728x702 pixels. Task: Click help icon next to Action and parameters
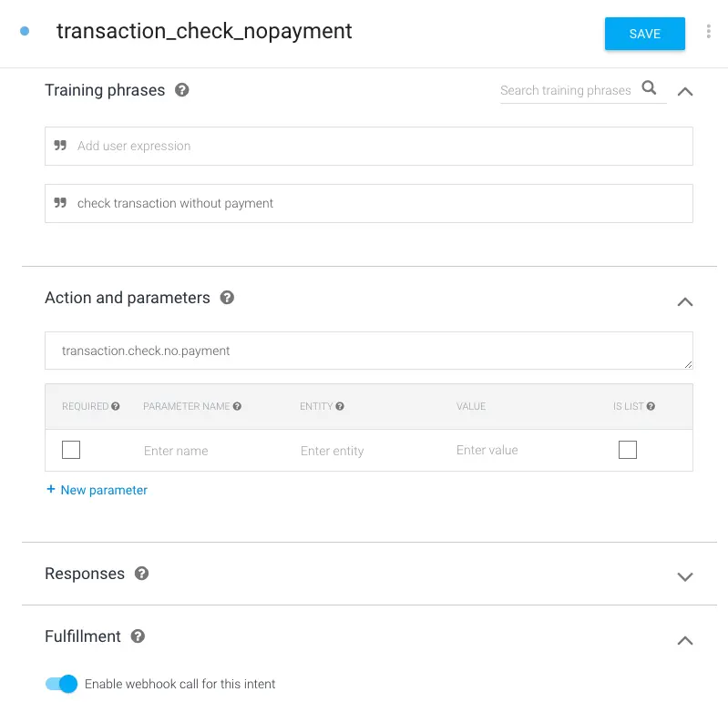click(227, 298)
